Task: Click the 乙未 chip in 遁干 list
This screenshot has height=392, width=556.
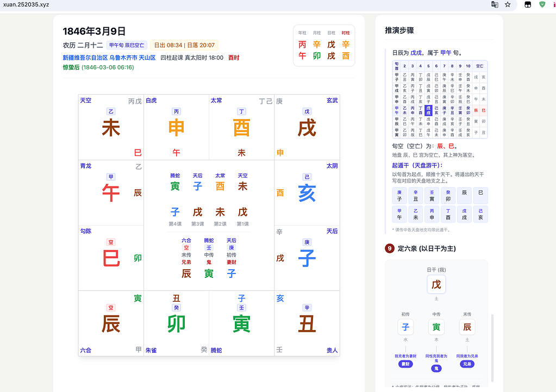Action: 416,214
